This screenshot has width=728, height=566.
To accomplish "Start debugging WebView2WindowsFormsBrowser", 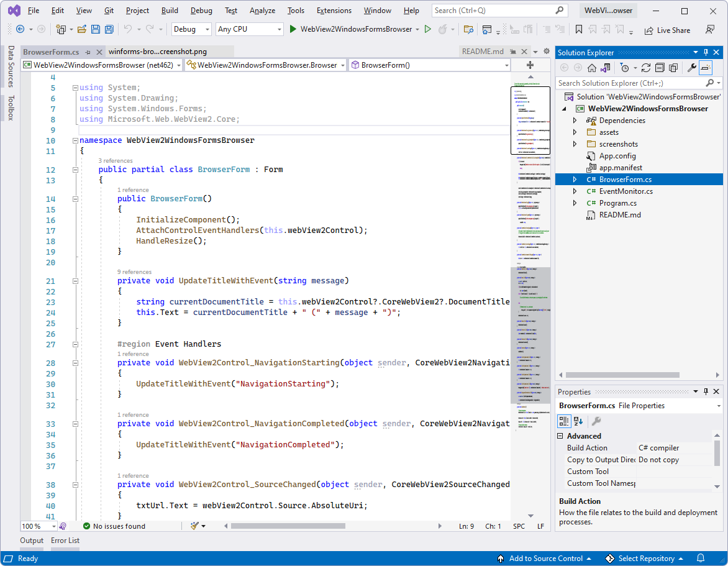I will click(x=293, y=29).
